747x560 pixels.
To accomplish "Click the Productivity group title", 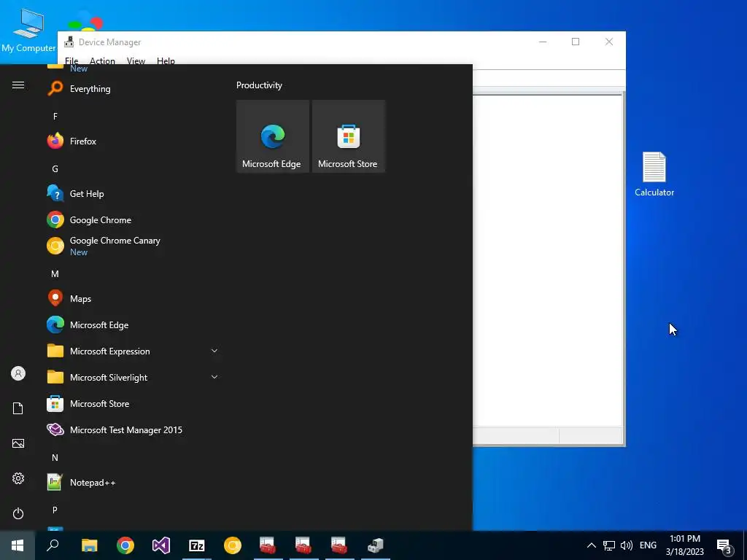I will [x=259, y=85].
